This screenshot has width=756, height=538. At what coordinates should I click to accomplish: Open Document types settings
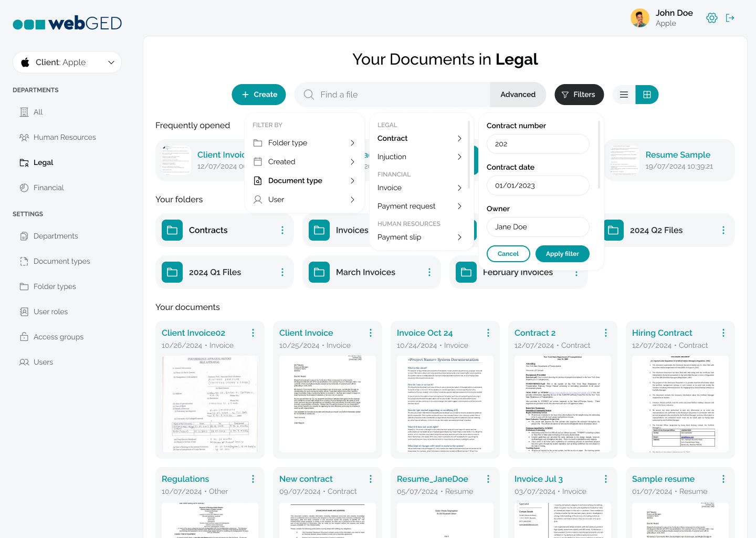click(x=55, y=261)
